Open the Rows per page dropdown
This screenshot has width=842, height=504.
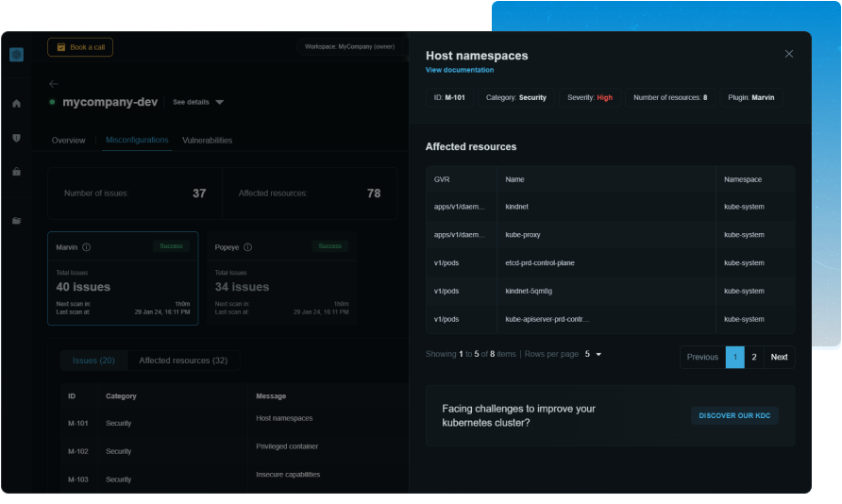[x=593, y=354]
